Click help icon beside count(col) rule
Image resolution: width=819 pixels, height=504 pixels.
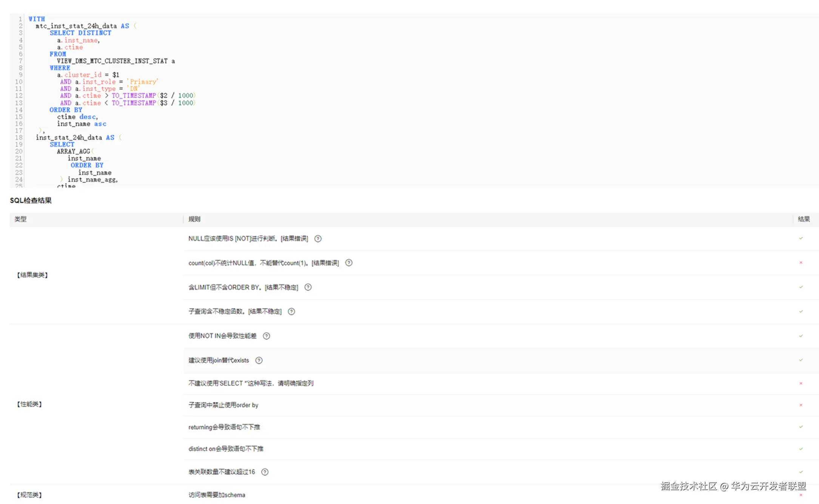[x=349, y=263]
